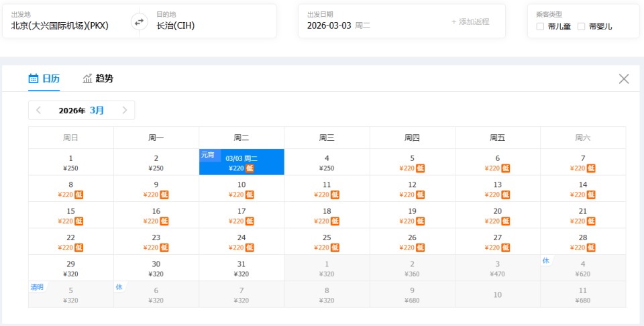
Task: Click the 周六 weekday column header
Action: pyautogui.click(x=583, y=138)
